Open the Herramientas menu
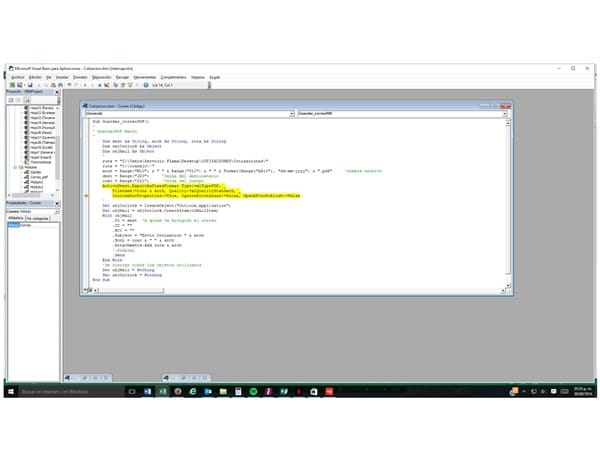 tap(145, 77)
